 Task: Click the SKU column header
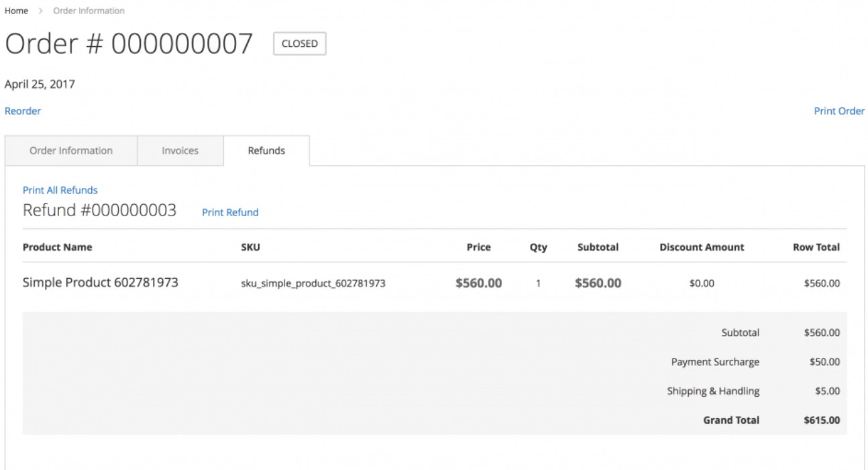(x=250, y=247)
